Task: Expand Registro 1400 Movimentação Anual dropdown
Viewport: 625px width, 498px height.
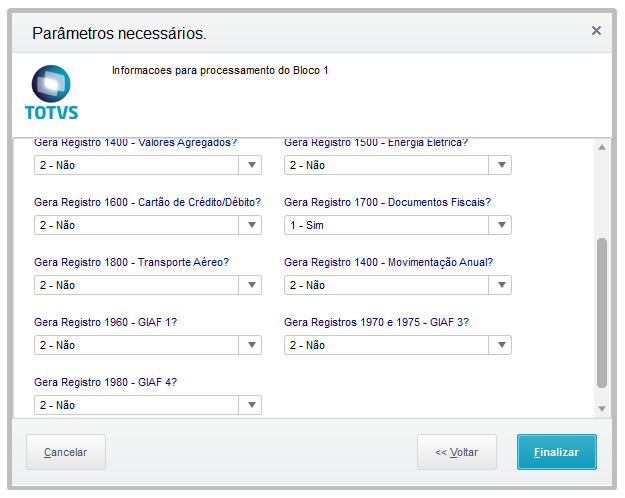Action: click(x=500, y=285)
